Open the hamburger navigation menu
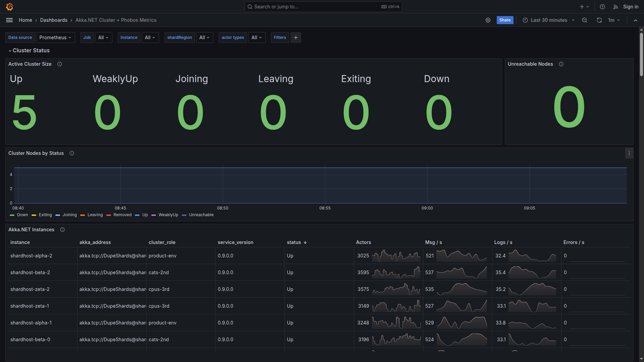The height and width of the screenshot is (362, 644). click(x=9, y=20)
